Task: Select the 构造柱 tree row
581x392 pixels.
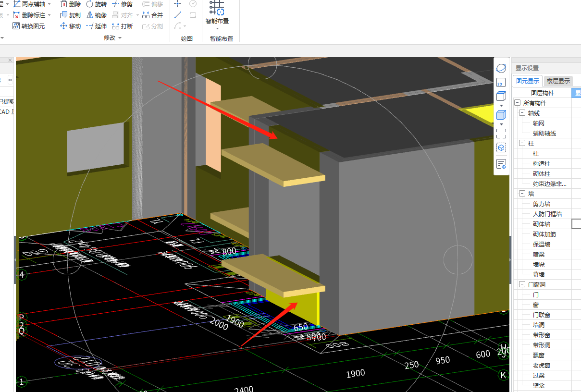Action: click(542, 163)
